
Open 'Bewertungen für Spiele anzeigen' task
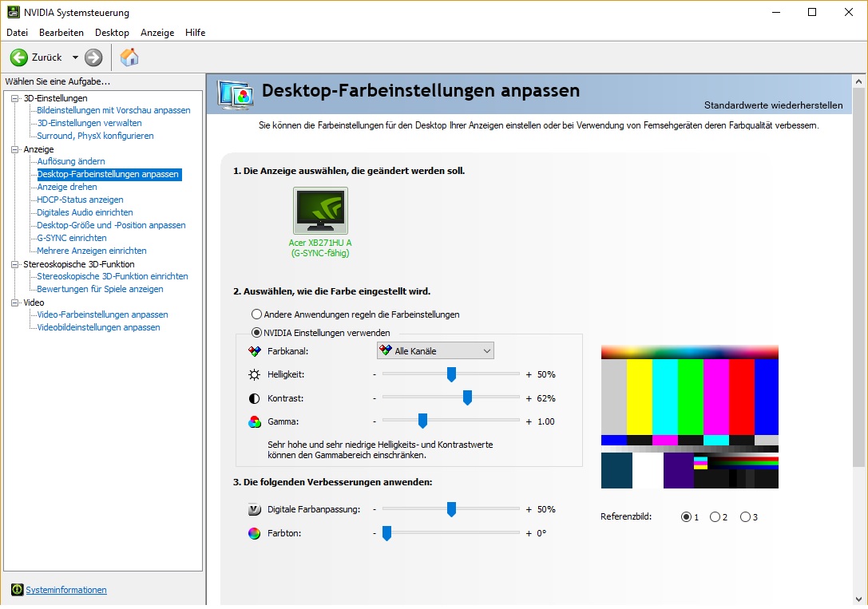click(100, 289)
